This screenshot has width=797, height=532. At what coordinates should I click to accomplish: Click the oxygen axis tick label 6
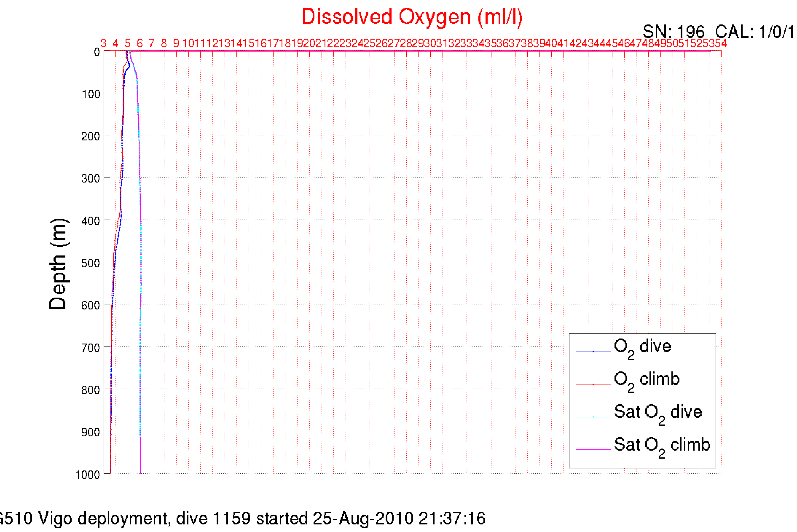click(140, 43)
